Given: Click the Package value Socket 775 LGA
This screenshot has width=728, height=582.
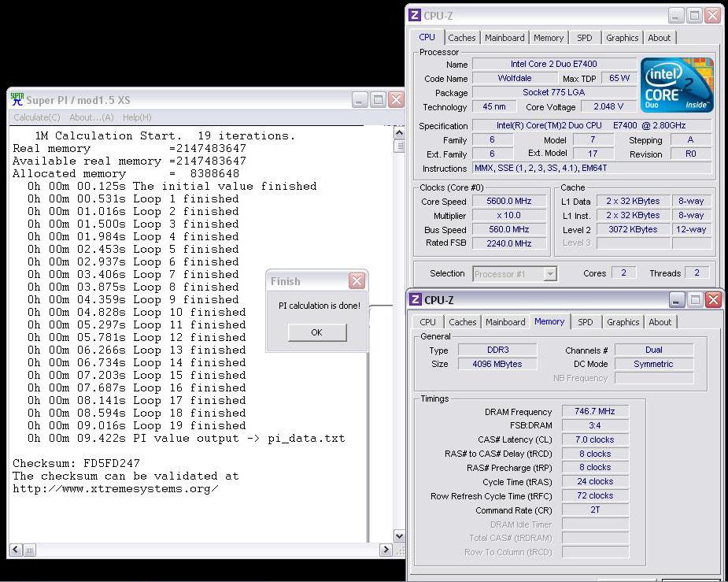Looking at the screenshot, I should tap(554, 92).
